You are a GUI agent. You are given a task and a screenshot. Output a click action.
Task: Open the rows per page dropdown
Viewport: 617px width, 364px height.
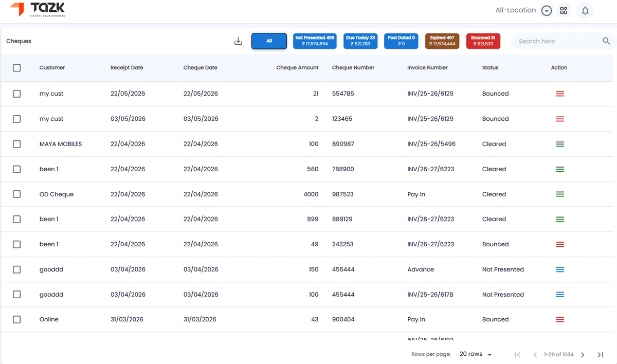[476, 354]
